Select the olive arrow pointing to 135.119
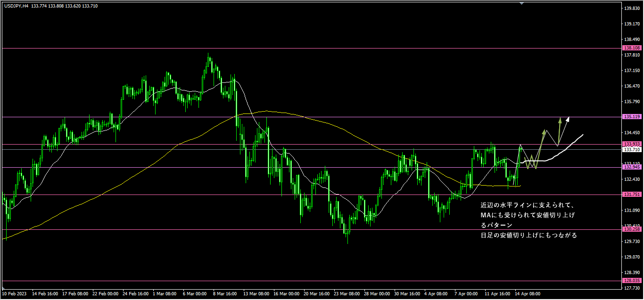Image resolution: width=644 pixels, height=300 pixels. [x=560, y=120]
